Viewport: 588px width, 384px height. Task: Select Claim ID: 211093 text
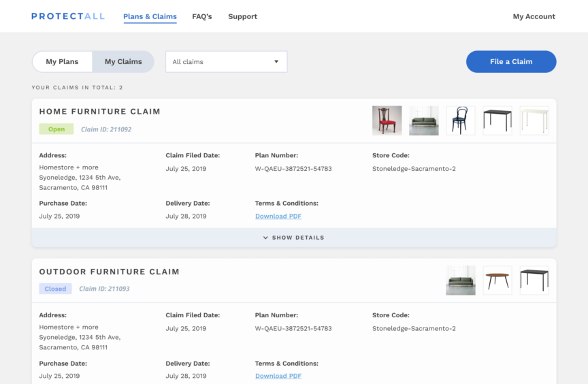(x=104, y=289)
